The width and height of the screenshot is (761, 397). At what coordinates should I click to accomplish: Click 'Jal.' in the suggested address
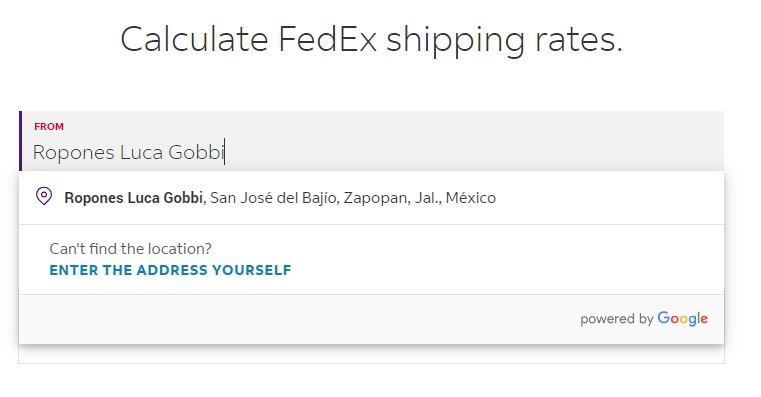(428, 198)
